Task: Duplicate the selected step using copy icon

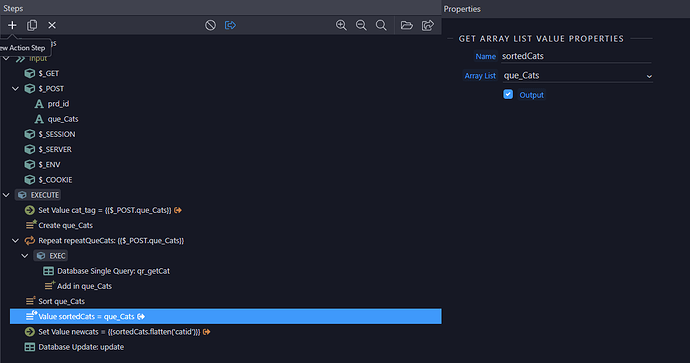Action: [32, 25]
